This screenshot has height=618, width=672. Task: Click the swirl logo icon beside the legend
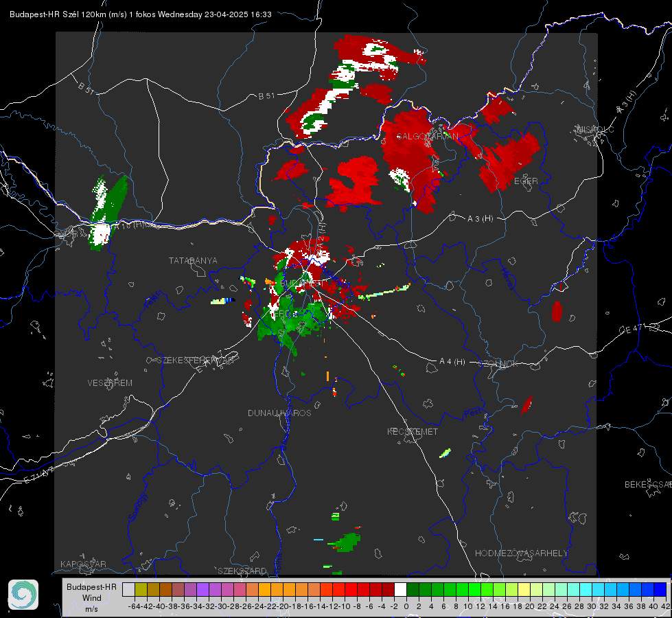tap(23, 595)
